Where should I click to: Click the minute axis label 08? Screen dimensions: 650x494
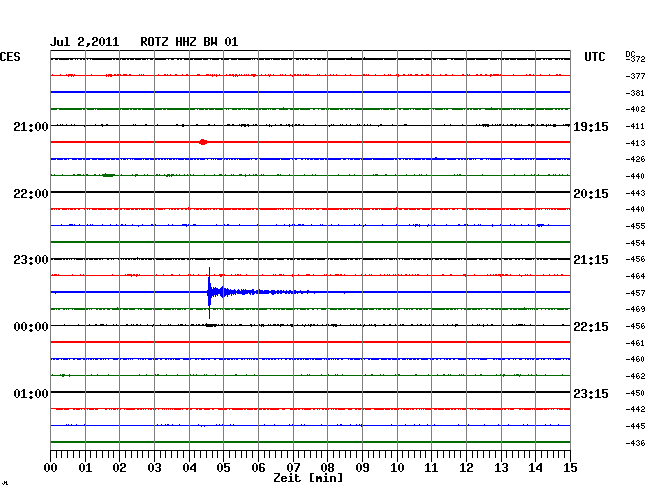[327, 467]
